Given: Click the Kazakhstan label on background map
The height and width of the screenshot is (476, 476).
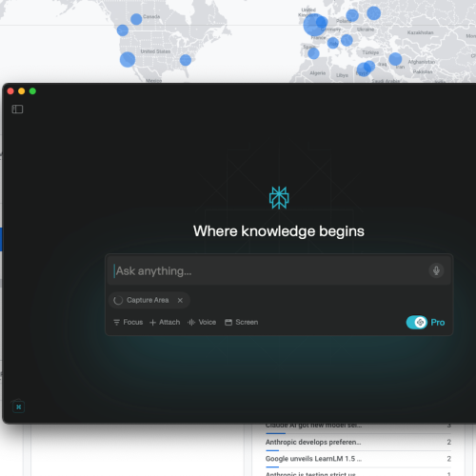Looking at the screenshot, I should pyautogui.click(x=420, y=32).
